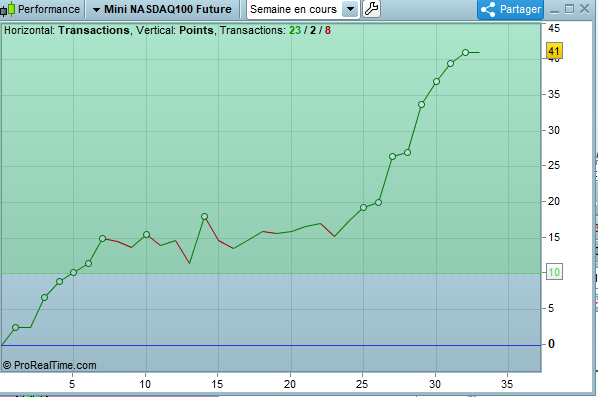The width and height of the screenshot is (598, 397).
Task: Click the 'Horizontal: Transactions' label
Action: pos(67,31)
